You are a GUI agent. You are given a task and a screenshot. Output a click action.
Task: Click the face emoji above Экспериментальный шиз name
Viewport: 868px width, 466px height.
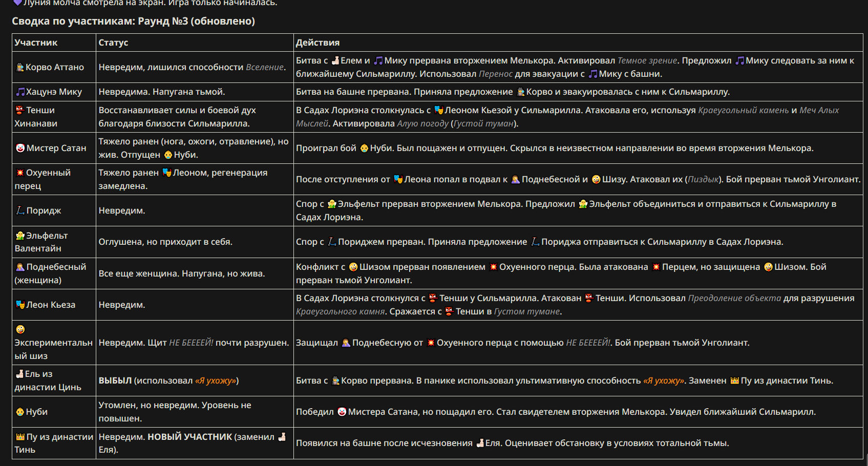20,329
